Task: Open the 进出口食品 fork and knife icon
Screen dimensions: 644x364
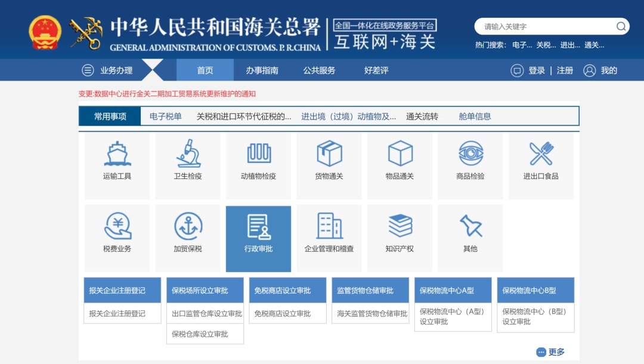Action: coord(541,153)
